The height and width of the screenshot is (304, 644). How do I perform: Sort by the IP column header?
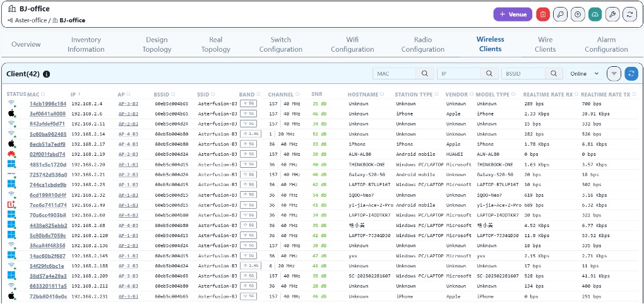pos(76,95)
